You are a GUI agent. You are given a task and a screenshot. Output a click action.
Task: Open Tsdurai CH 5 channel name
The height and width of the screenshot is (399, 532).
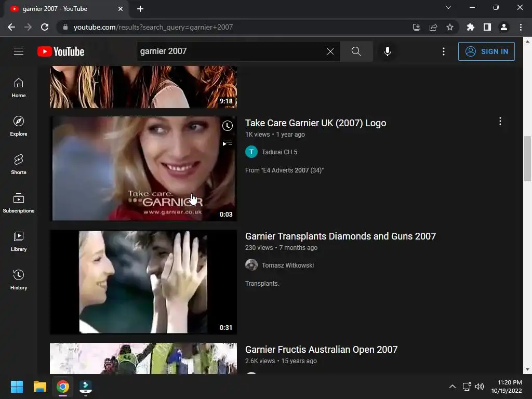point(279,152)
